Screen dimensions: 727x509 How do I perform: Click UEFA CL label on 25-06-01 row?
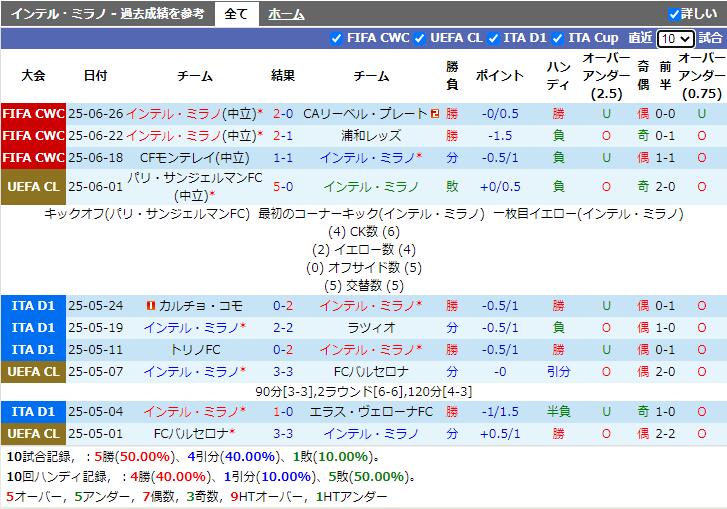(x=33, y=187)
